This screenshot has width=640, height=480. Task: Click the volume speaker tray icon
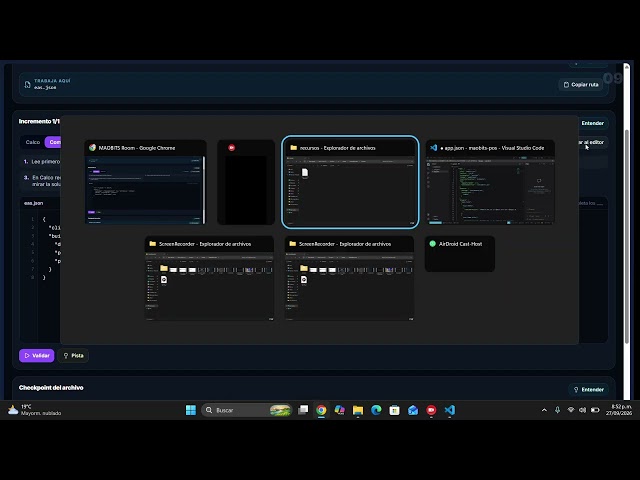click(582, 410)
